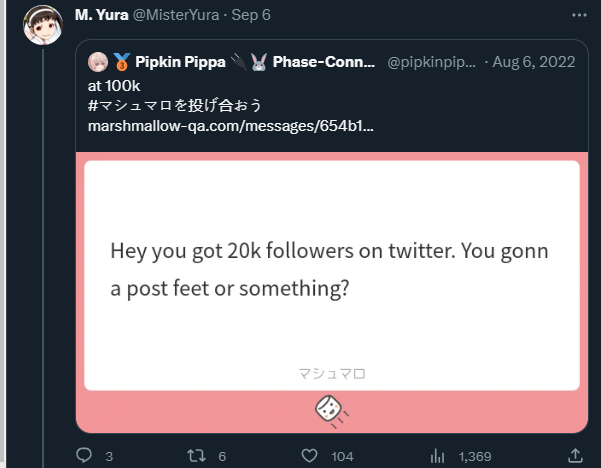Click the Aug 6, 2022 date
The height and width of the screenshot is (468, 601).
534,62
